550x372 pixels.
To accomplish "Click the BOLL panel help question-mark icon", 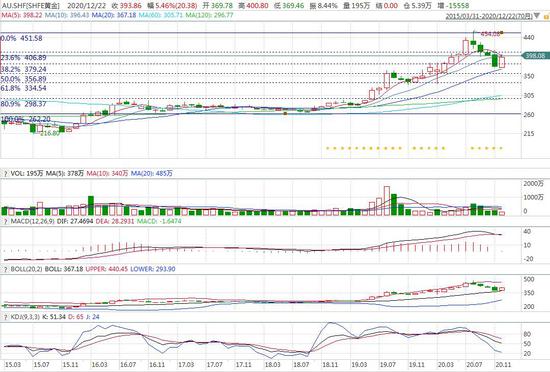I will pyautogui.click(x=5, y=269).
